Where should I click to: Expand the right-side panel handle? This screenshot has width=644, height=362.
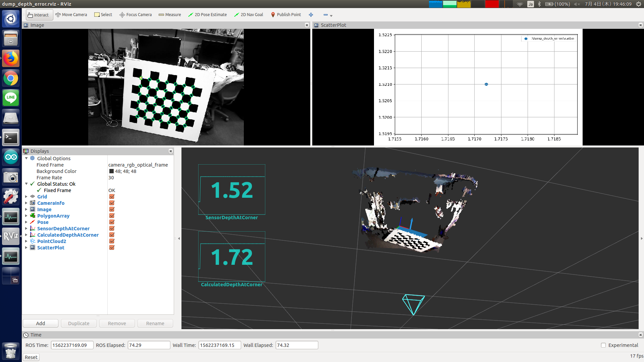(x=642, y=239)
